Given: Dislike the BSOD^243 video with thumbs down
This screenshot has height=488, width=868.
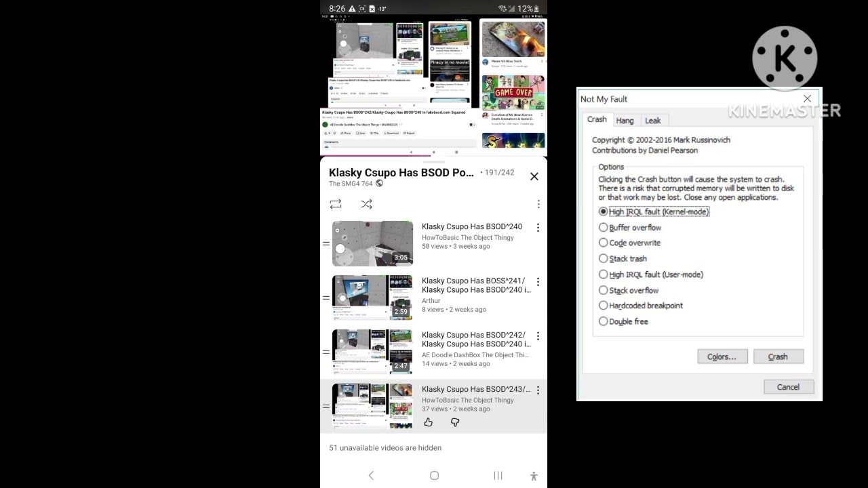Looking at the screenshot, I should (455, 422).
